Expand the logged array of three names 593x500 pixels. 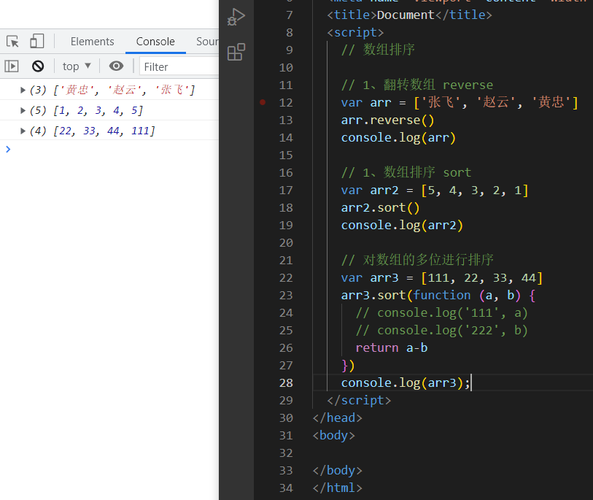[x=23, y=90]
